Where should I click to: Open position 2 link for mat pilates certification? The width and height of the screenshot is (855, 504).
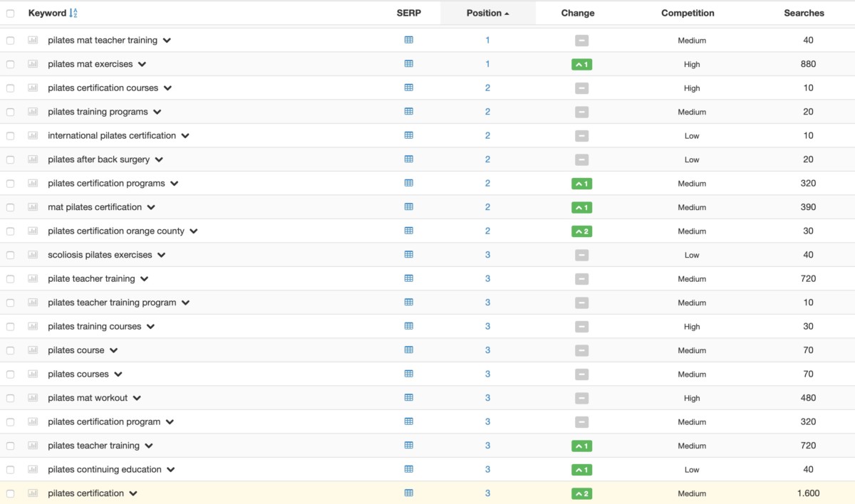pos(487,207)
